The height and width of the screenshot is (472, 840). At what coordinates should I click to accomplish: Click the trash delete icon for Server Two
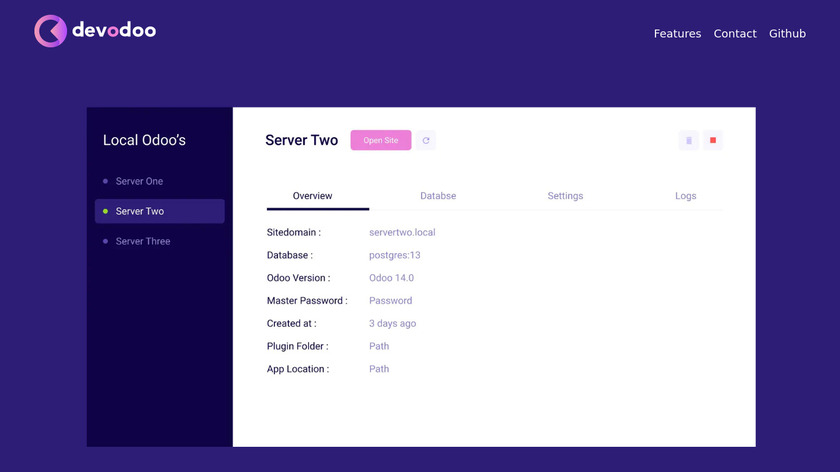(x=689, y=140)
